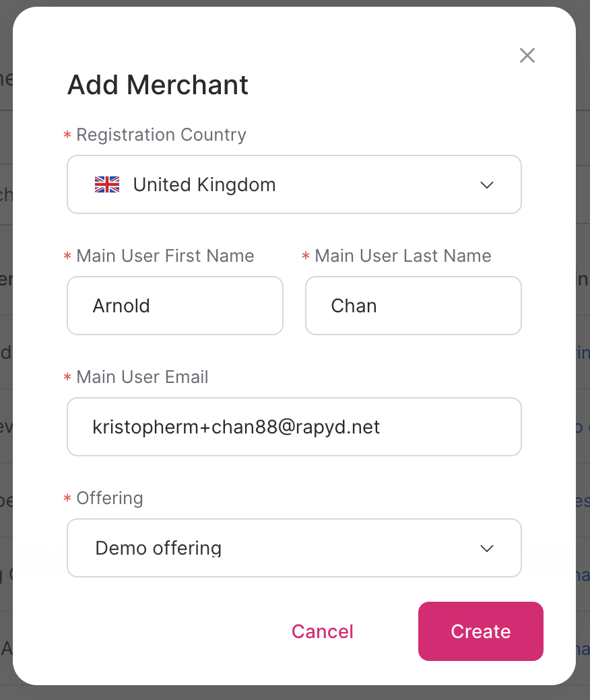
Task: Click the Add Merchant dialog title
Action: pos(157,85)
